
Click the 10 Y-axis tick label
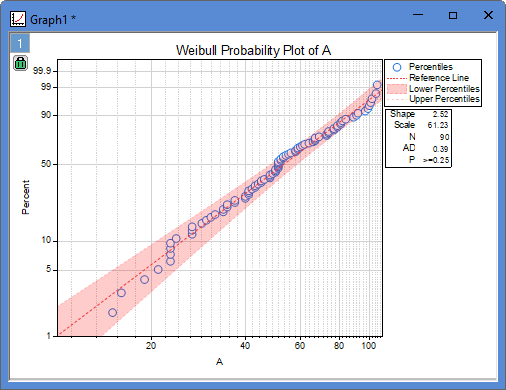click(x=46, y=240)
